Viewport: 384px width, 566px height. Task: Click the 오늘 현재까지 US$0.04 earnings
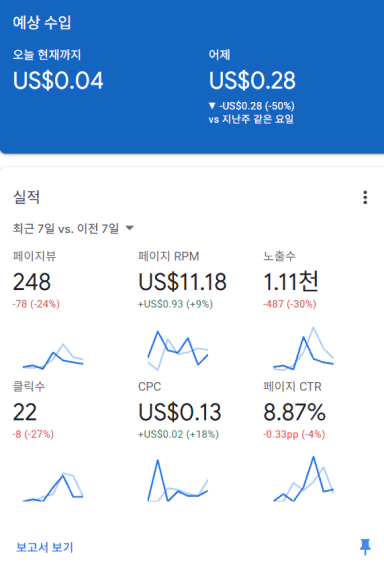[58, 80]
